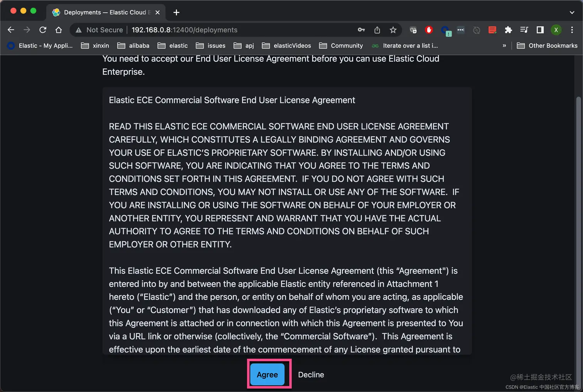
Task: Open the alibaba bookmarks folder
Action: [133, 45]
